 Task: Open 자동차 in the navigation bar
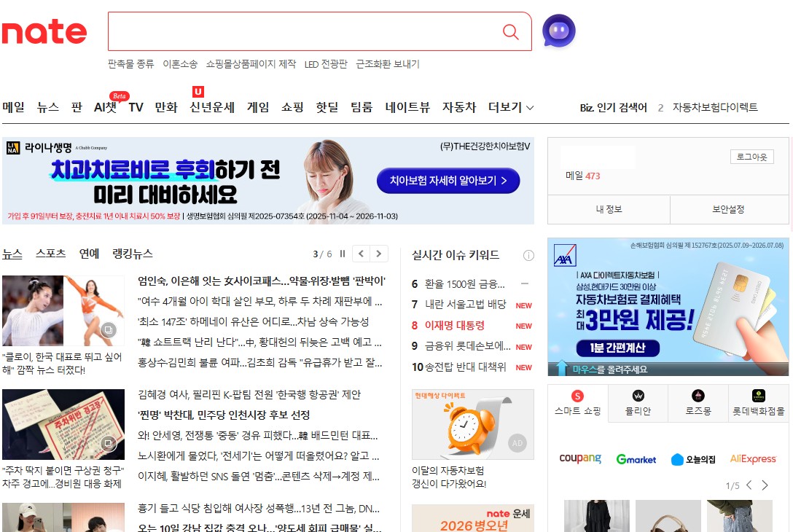click(459, 107)
